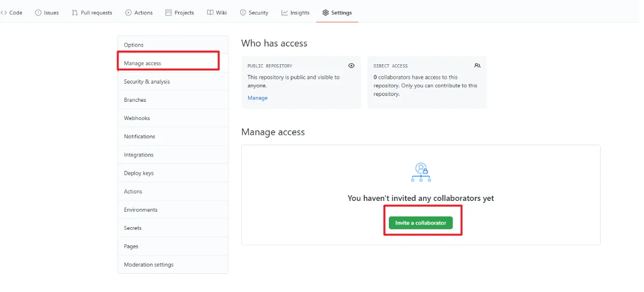Click the Security shield icon
644x292 pixels.
tap(243, 13)
